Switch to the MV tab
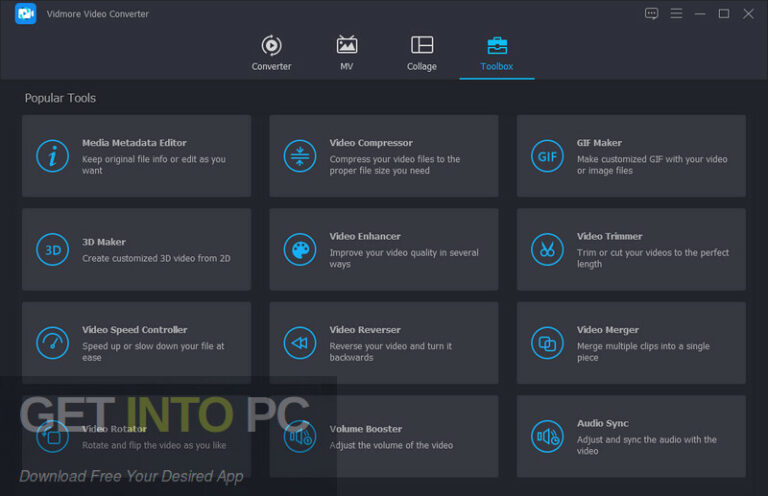This screenshot has width=768, height=496. 347,53
